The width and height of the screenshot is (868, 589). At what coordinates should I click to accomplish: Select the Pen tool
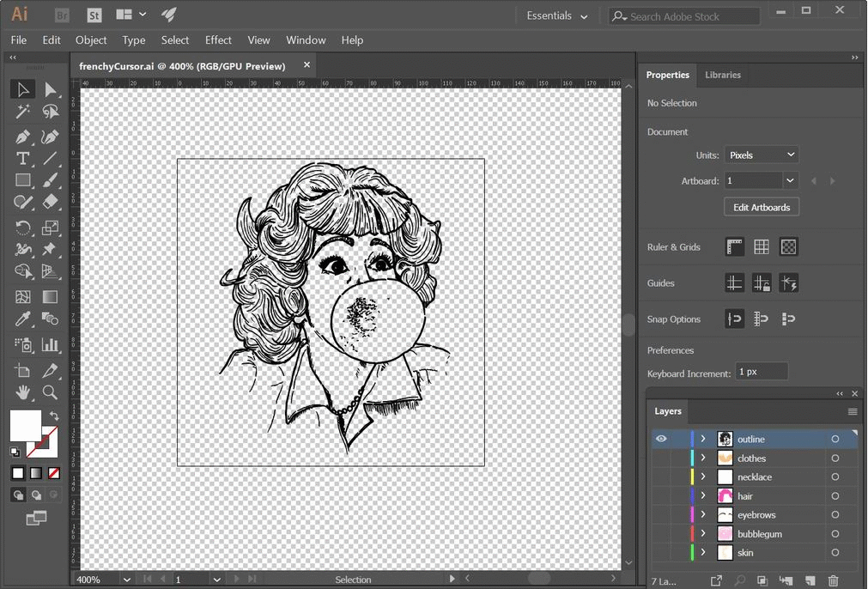point(21,136)
